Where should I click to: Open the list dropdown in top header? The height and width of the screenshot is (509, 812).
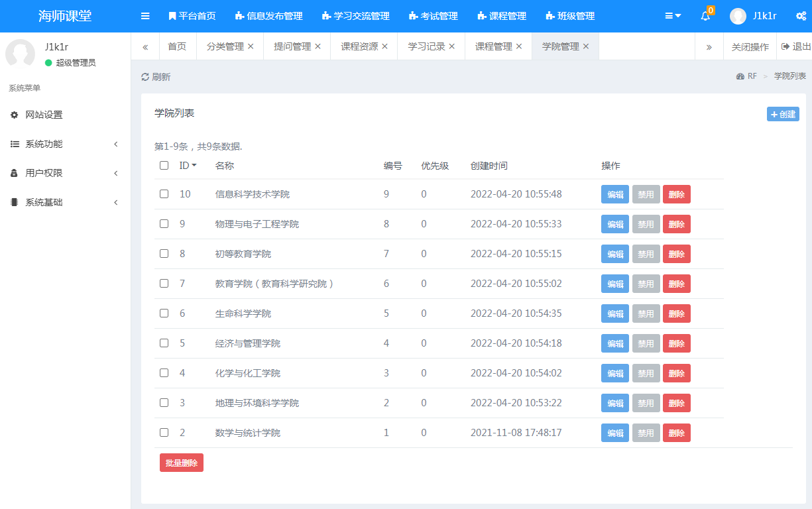673,16
